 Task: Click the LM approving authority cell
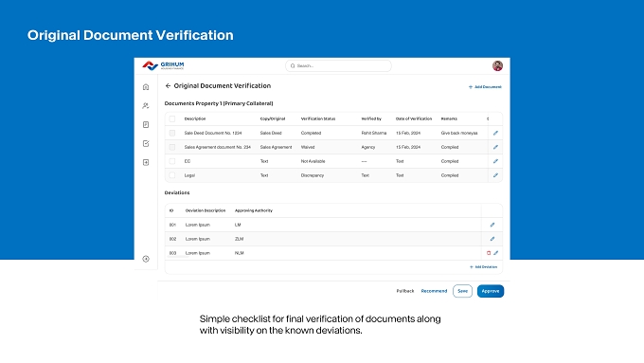[x=238, y=225]
